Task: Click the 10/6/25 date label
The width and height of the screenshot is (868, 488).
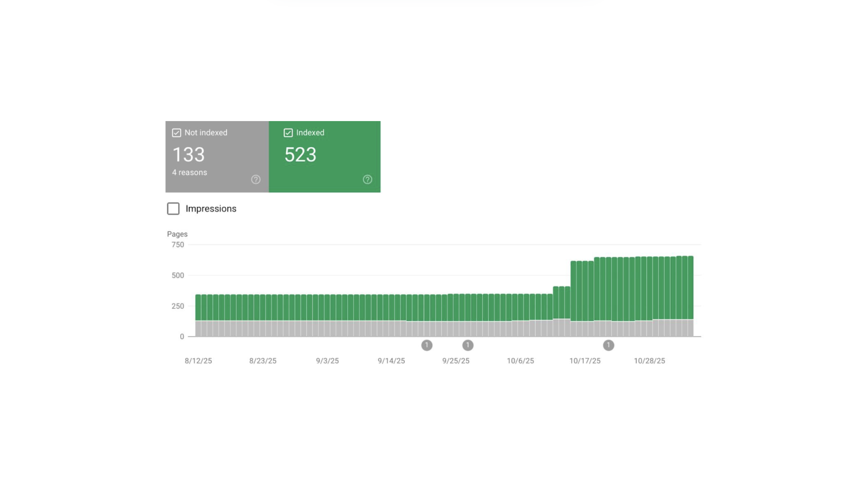Action: (x=520, y=361)
